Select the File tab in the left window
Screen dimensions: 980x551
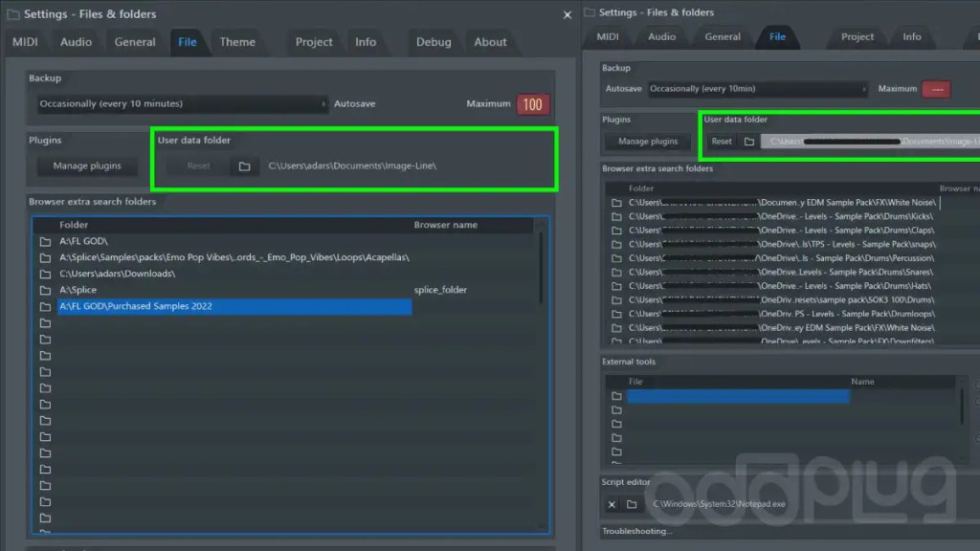coord(187,42)
